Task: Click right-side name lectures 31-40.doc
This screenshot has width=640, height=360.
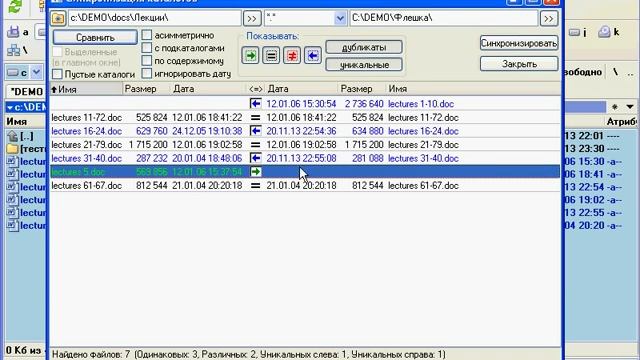Action: (423, 158)
